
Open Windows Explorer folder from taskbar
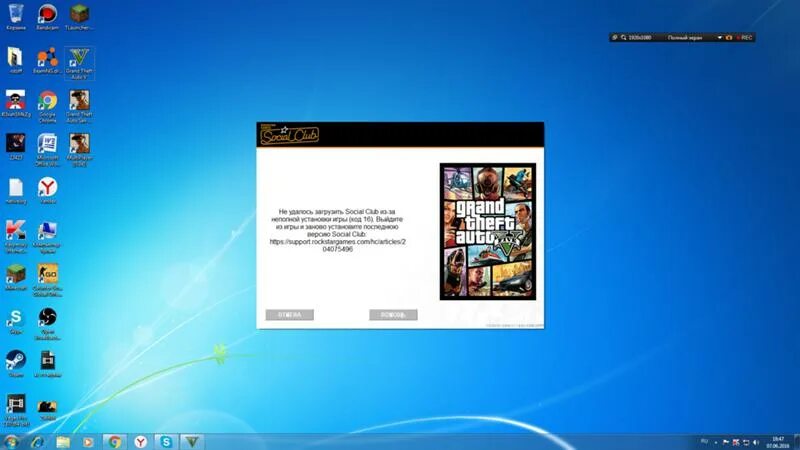[63, 442]
